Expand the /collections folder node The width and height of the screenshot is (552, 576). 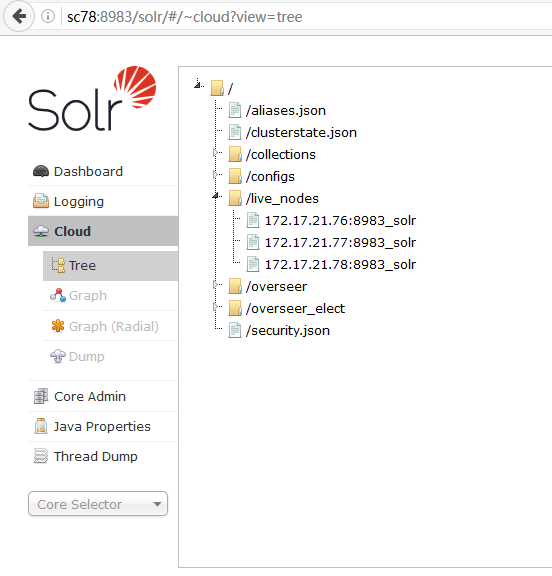coord(216,152)
